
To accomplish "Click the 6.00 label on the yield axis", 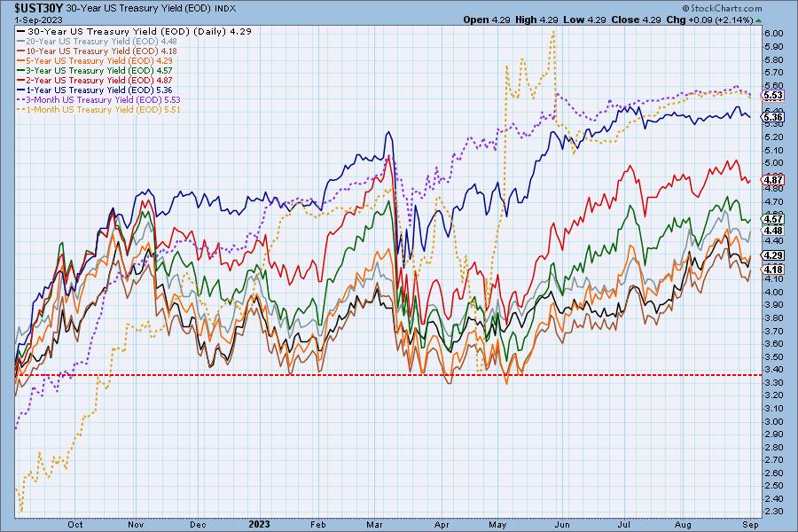I will click(774, 34).
